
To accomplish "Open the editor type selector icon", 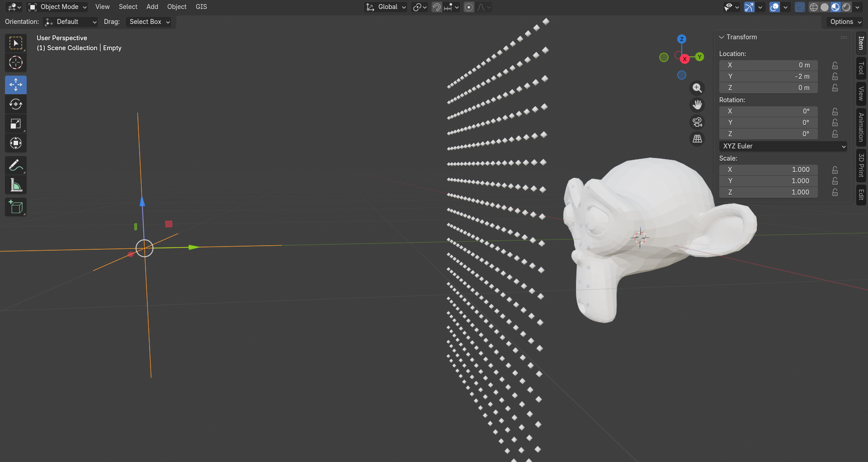I will (14, 7).
